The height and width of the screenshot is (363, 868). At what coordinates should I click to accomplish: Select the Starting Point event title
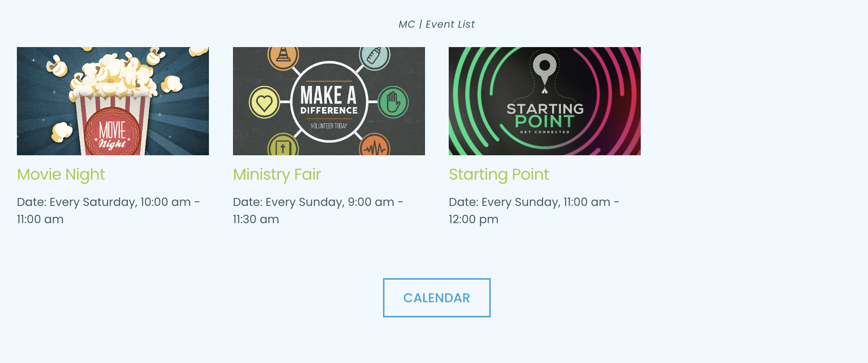coord(499,174)
